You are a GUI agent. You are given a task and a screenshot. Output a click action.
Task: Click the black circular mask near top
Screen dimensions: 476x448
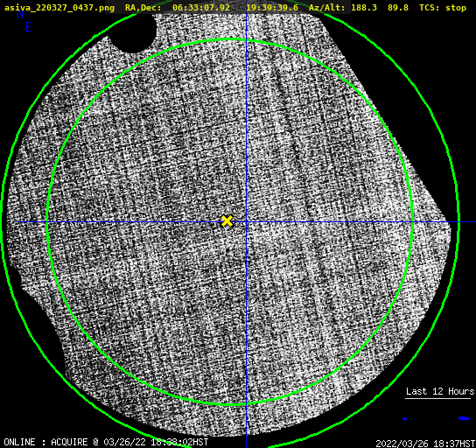click(133, 32)
